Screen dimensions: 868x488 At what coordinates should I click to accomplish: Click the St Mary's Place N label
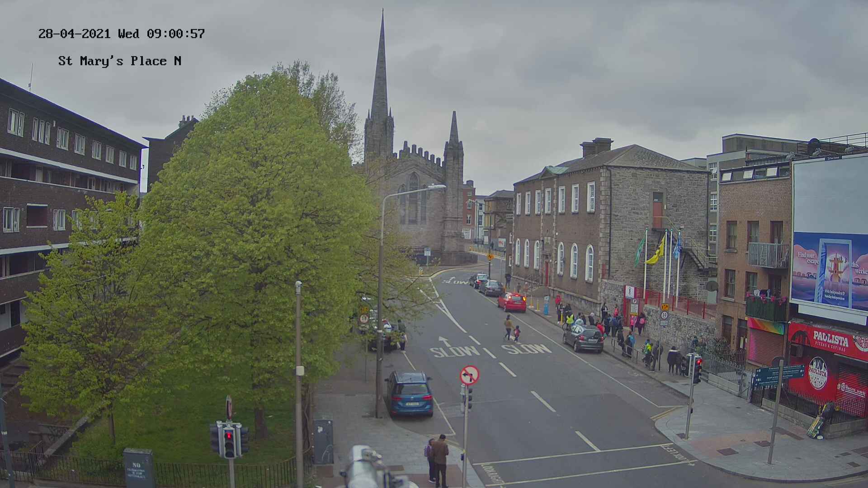coord(120,61)
